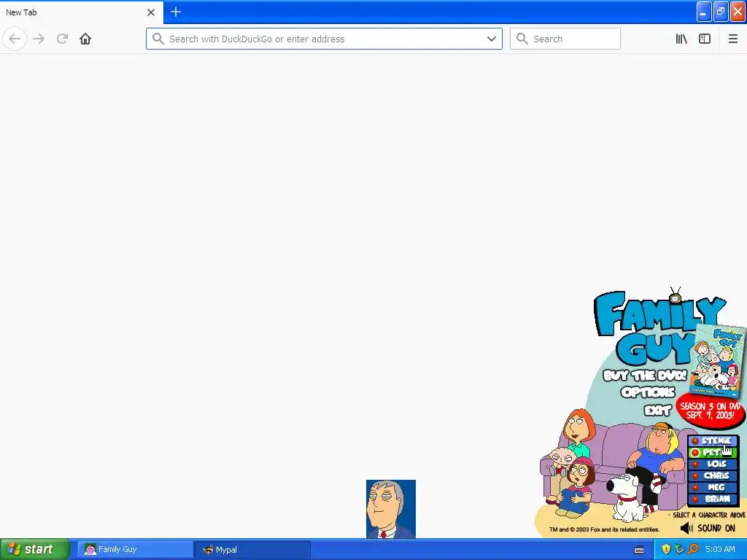Screen dimensions: 747x560
Task: Click the Season 3 on DVD red badge
Action: click(x=711, y=411)
